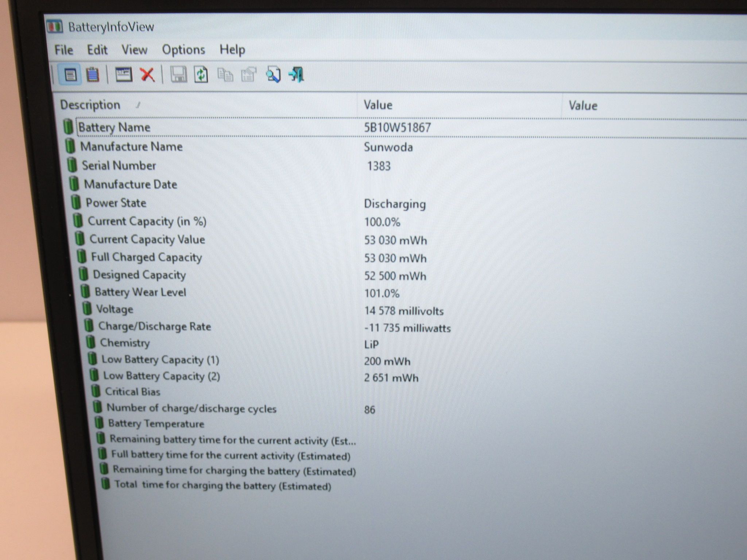The image size is (747, 560).
Task: Click the green Refresh toolbar icon
Action: click(201, 74)
